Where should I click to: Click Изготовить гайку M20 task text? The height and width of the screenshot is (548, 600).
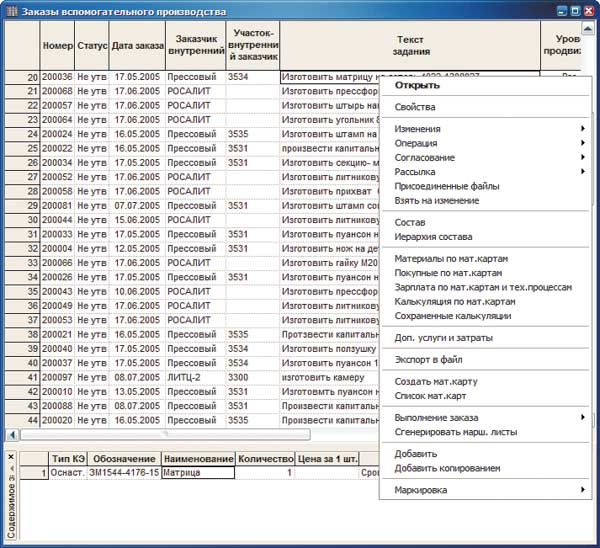pos(329,263)
